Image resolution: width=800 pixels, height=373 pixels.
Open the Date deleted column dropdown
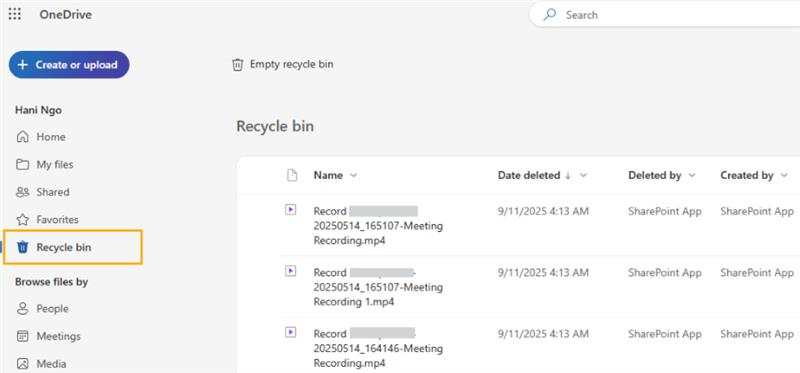coord(584,176)
